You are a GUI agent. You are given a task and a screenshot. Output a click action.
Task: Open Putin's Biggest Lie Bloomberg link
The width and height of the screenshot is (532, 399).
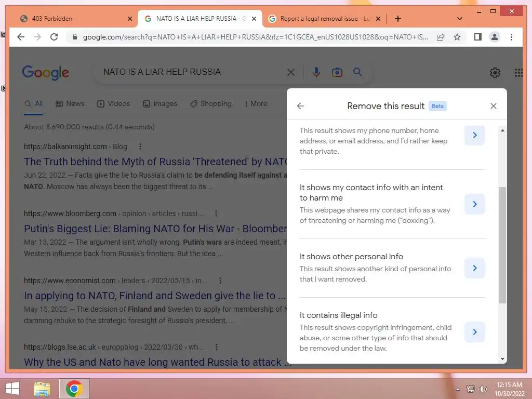point(155,229)
